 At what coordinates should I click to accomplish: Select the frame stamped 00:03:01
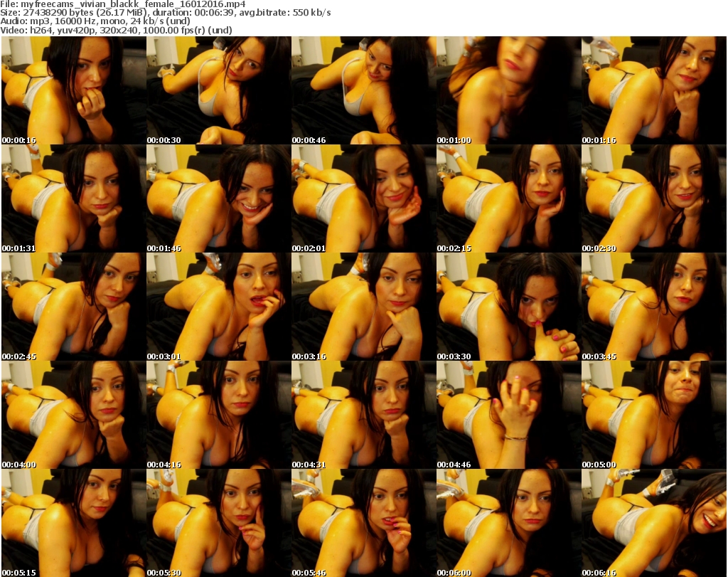219,307
